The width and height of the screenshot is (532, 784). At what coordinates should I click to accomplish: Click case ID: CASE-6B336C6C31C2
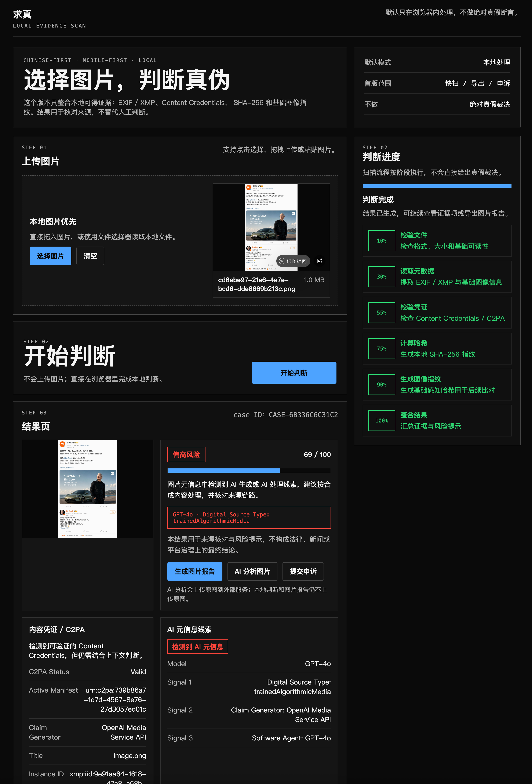[x=286, y=415]
